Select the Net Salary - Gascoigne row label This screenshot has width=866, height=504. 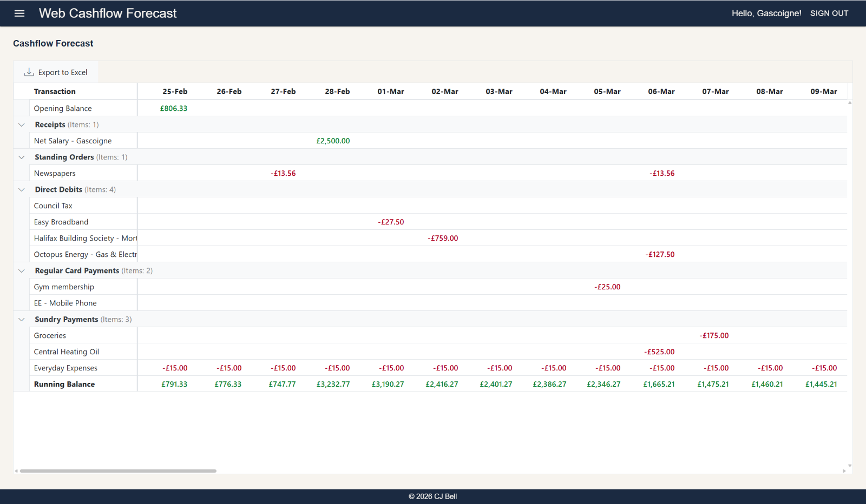point(73,141)
